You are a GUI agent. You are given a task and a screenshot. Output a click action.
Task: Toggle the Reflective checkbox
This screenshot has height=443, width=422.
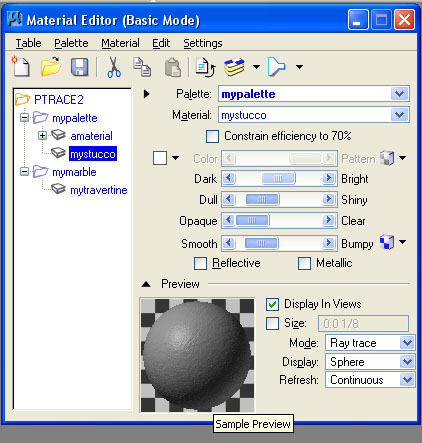200,263
